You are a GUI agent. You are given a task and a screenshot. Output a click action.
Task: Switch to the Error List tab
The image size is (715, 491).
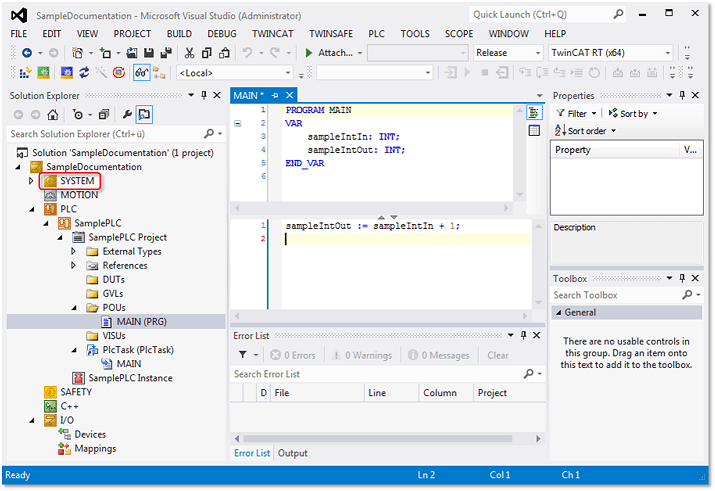pos(252,453)
